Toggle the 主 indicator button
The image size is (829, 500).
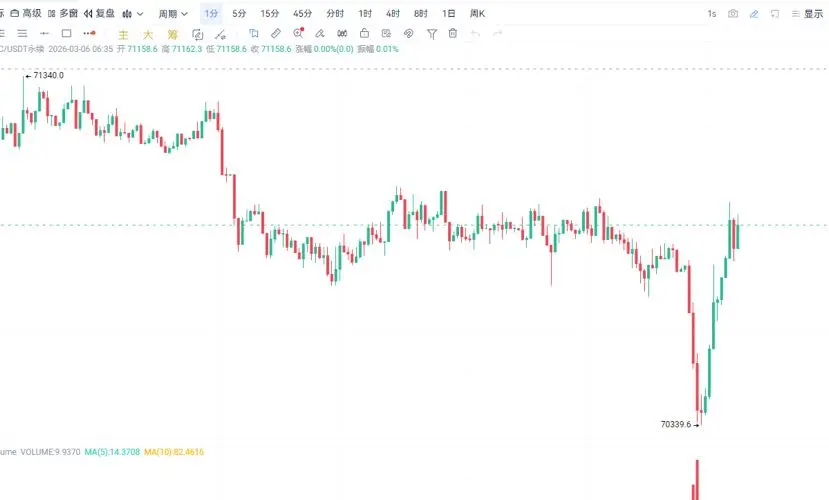click(123, 35)
